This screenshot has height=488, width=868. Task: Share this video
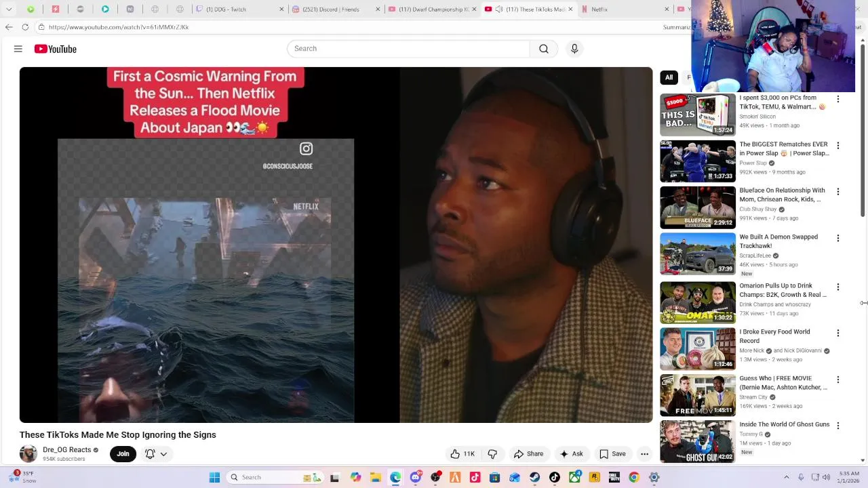pyautogui.click(x=529, y=454)
